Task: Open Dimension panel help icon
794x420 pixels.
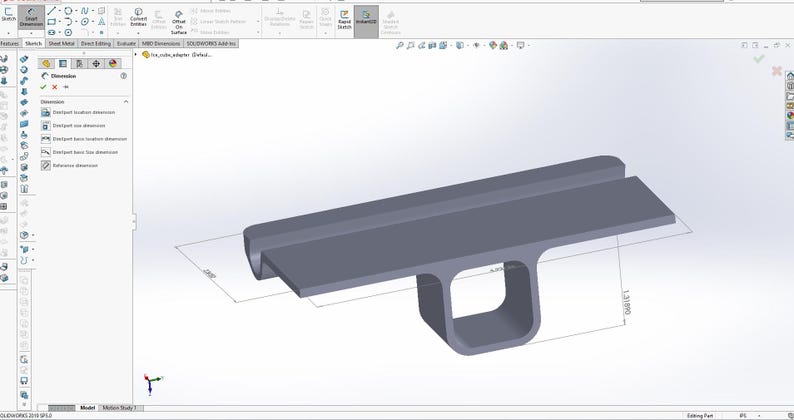Action: pos(124,76)
